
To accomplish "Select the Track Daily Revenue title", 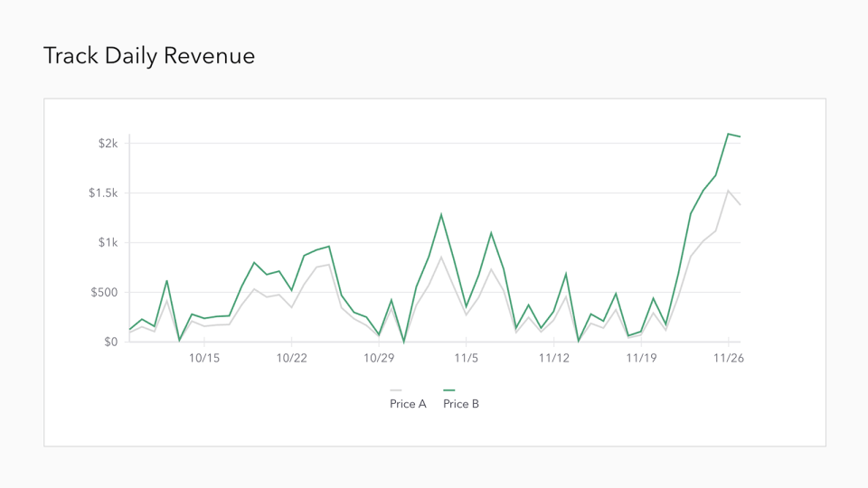I will (149, 56).
